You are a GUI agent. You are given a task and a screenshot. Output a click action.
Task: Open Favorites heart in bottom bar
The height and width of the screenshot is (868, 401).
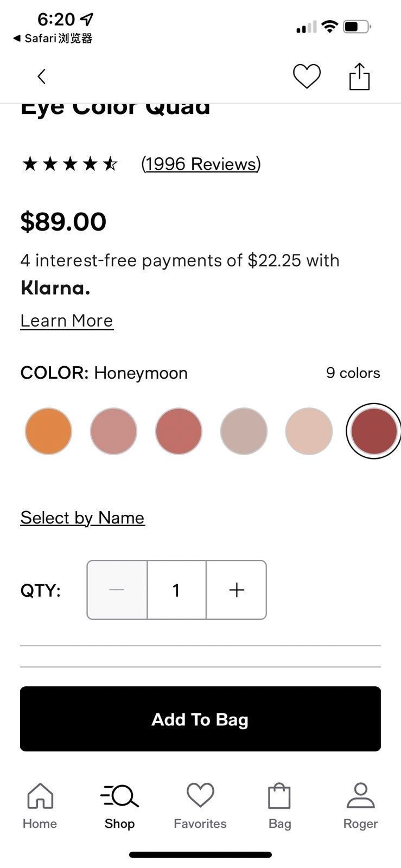(200, 806)
